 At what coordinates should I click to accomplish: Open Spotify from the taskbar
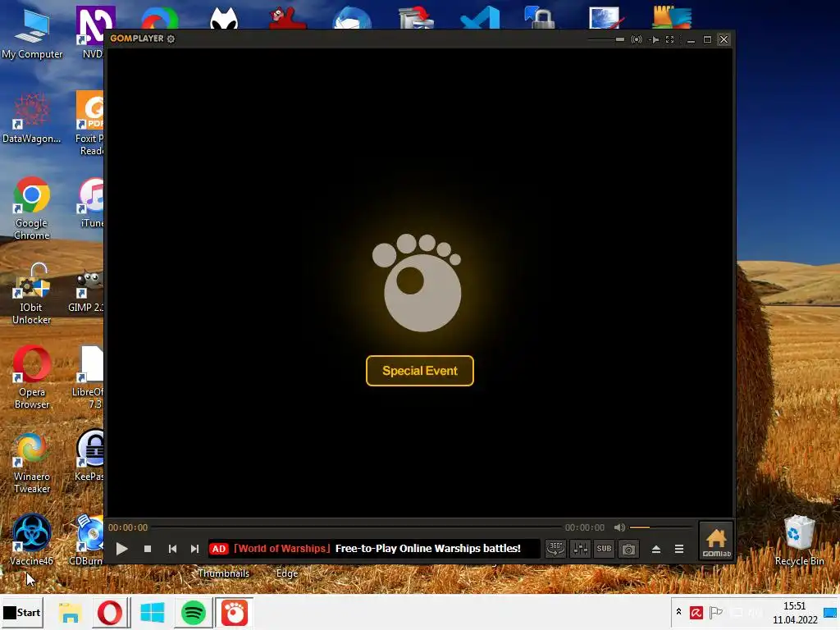click(x=194, y=613)
